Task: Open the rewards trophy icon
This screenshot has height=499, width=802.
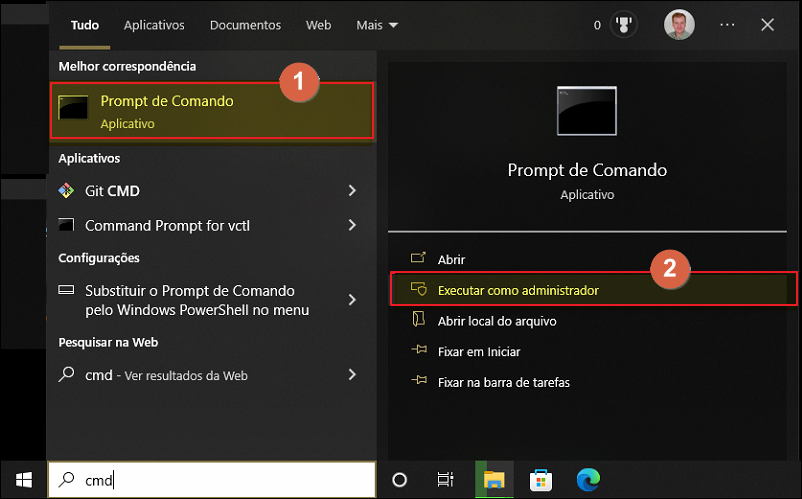Action: [623, 25]
